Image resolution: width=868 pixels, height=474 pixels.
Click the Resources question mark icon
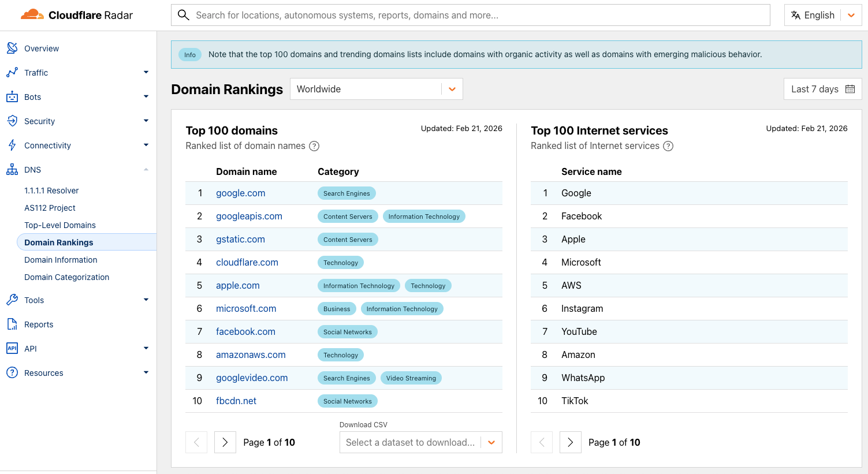point(12,373)
